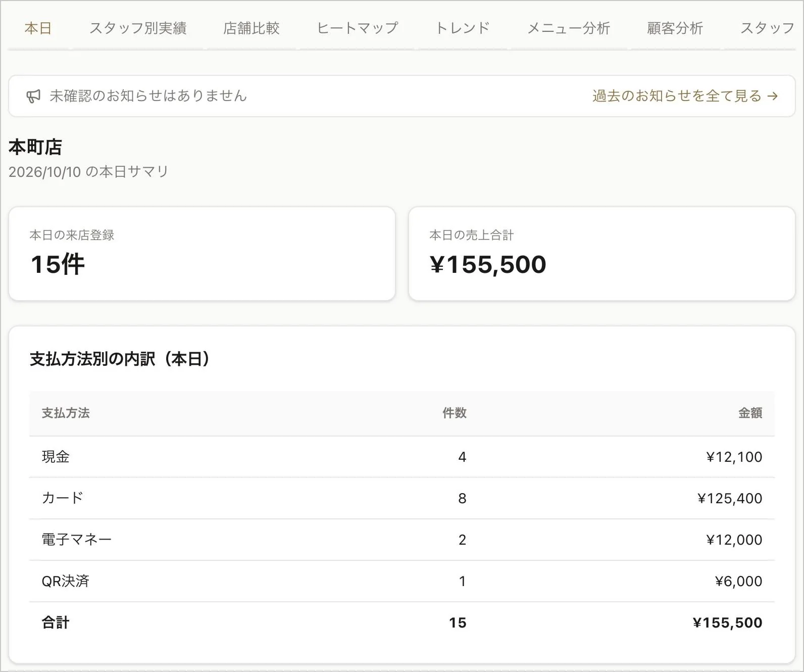
Task: Click the 本日の来店登録 card label
Action: click(x=72, y=235)
